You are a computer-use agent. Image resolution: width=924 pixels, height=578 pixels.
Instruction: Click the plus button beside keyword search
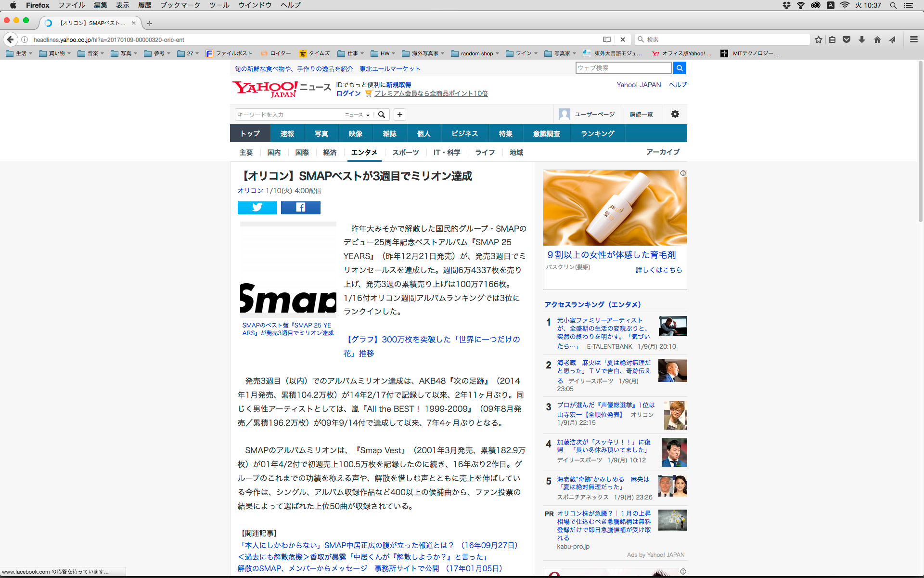pyautogui.click(x=399, y=115)
